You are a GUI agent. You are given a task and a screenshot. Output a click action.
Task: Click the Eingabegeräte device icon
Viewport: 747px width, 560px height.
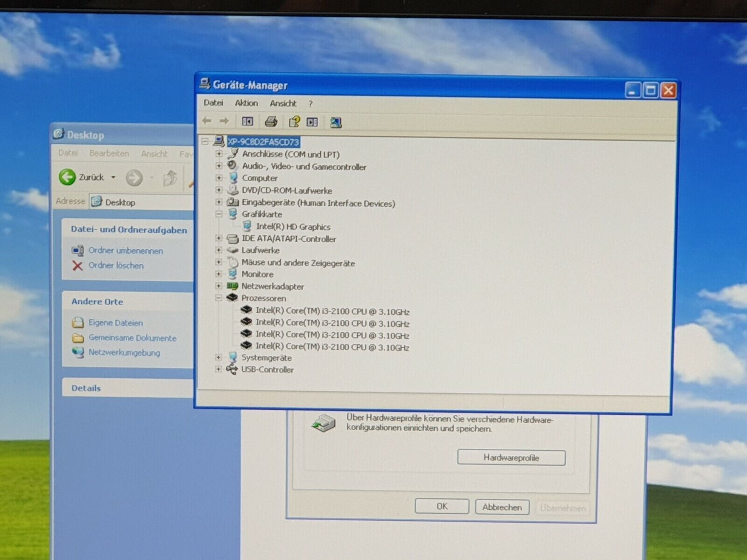[x=233, y=202]
